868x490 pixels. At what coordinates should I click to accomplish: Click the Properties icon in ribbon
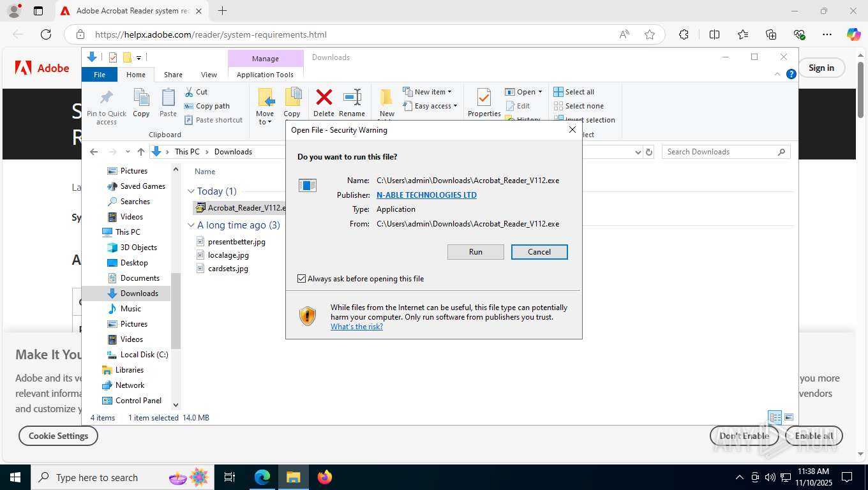(x=484, y=103)
